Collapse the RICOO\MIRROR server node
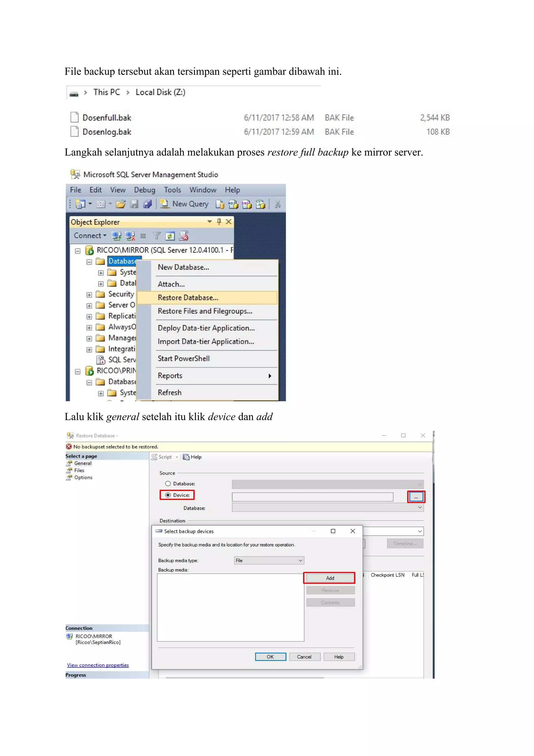 pyautogui.click(x=78, y=251)
